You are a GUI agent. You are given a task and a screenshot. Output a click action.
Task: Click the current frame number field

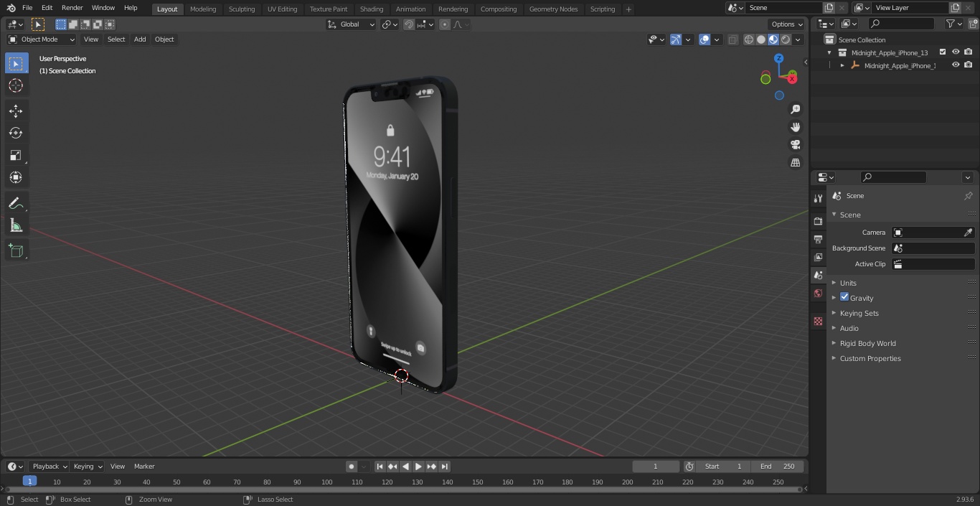coord(655,467)
